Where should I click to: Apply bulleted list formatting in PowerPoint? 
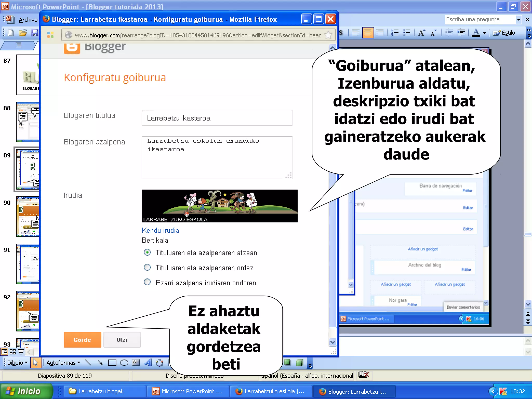pyautogui.click(x=407, y=33)
